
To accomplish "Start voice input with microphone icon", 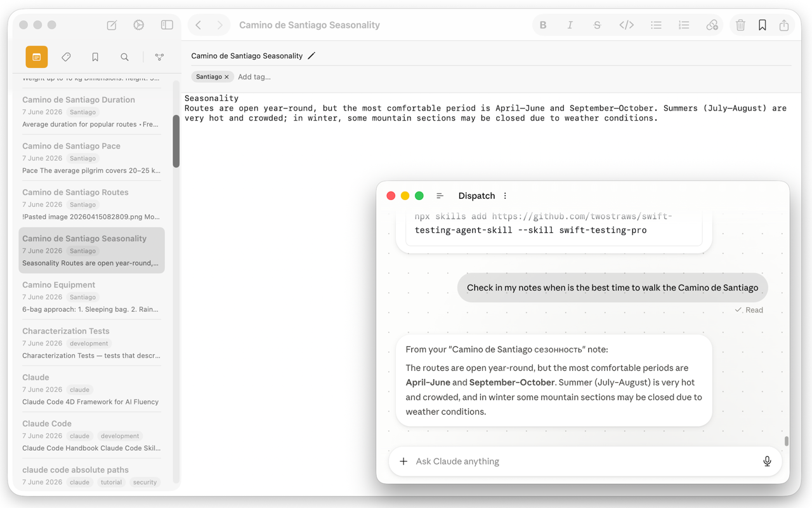I will point(767,462).
